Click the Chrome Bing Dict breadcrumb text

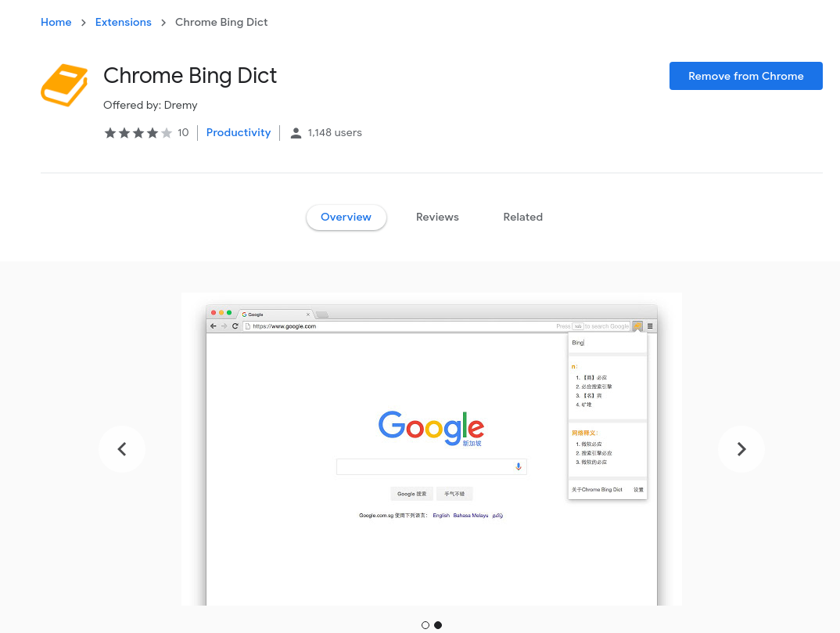(221, 22)
